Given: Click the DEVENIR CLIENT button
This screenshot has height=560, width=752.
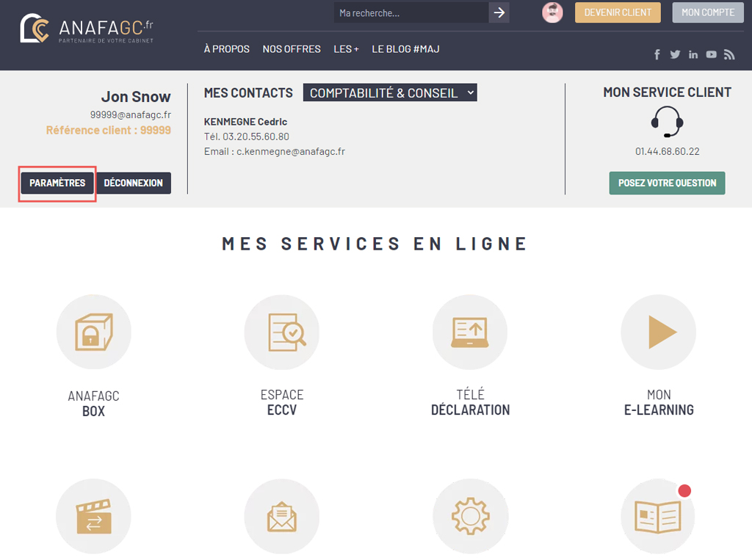Looking at the screenshot, I should [618, 12].
